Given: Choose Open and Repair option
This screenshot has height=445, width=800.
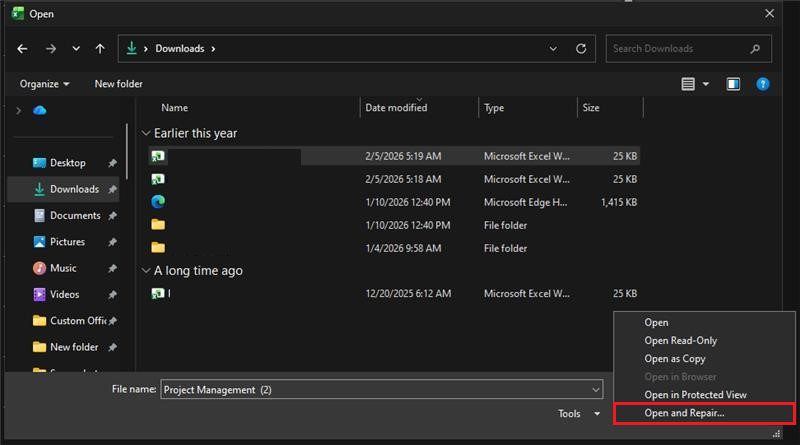Looking at the screenshot, I should coord(704,413).
